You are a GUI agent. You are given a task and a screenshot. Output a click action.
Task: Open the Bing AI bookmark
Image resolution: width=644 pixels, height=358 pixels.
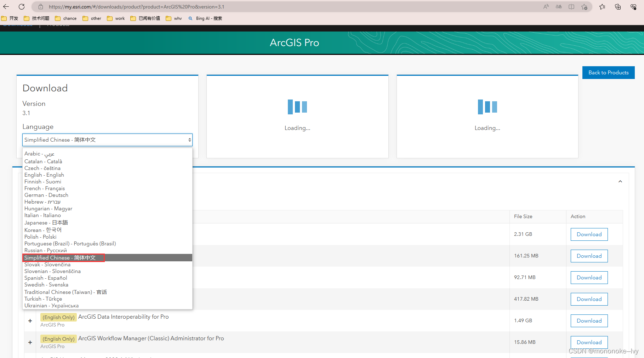tap(205, 18)
